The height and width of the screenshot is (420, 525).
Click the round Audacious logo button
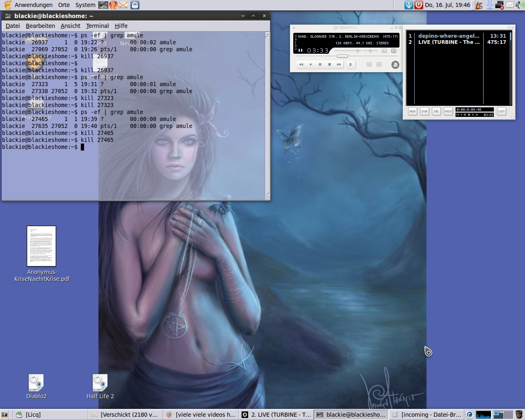point(395,64)
